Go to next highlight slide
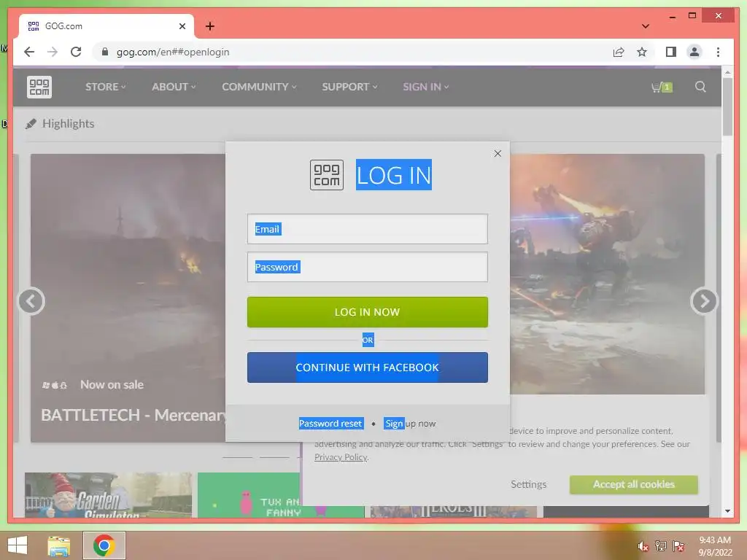Image resolution: width=747 pixels, height=560 pixels. [x=704, y=301]
